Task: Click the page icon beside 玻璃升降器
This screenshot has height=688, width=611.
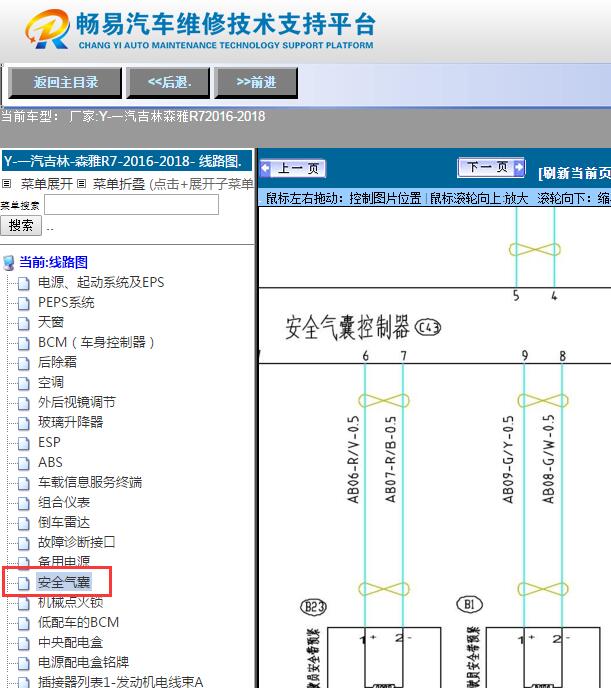Action: click(x=24, y=423)
